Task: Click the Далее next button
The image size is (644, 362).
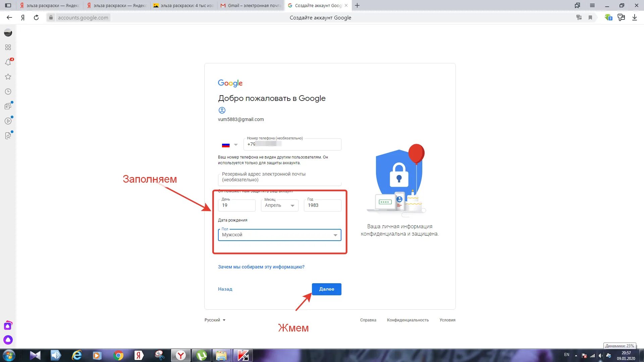Action: pyautogui.click(x=326, y=289)
